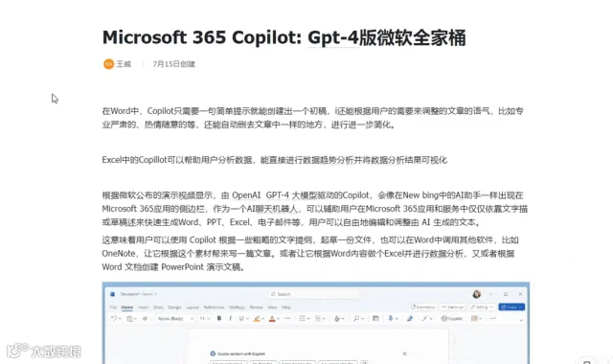
Task: Toggle Bold formatting in Word ribbon
Action: (219, 319)
